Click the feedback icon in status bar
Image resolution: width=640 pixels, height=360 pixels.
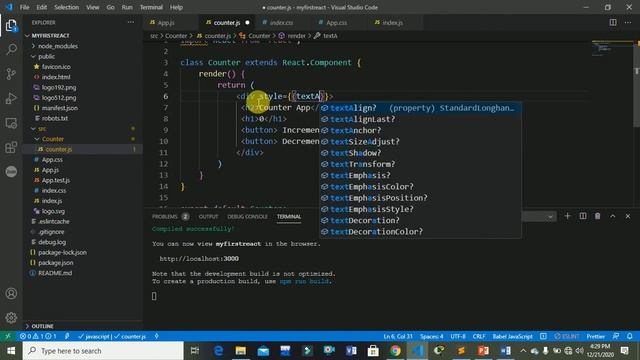616,336
